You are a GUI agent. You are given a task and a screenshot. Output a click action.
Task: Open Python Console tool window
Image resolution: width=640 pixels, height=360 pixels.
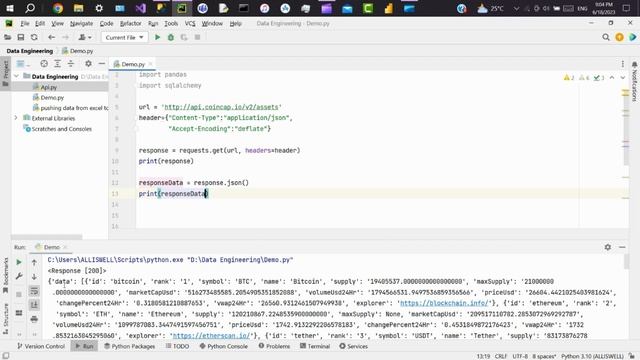pyautogui.click(x=224, y=346)
